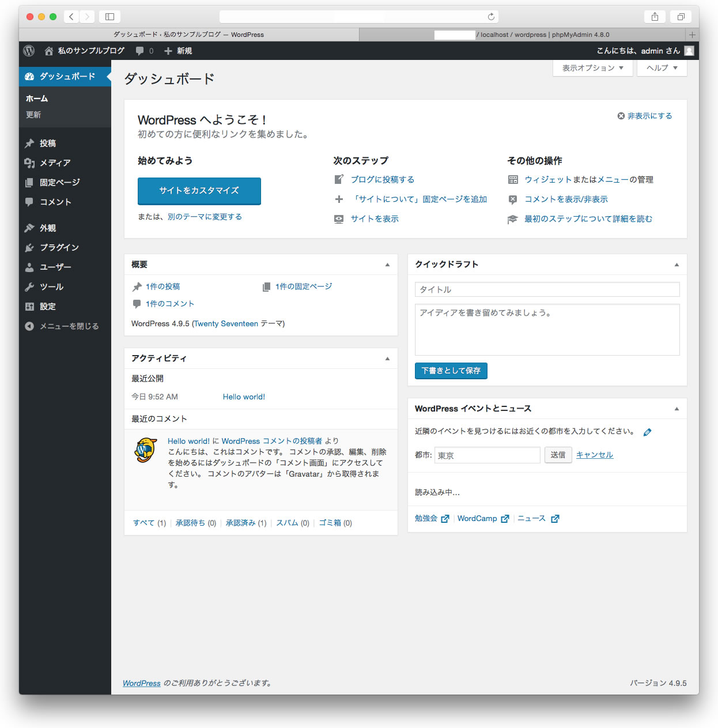The image size is (718, 728).
Task: Collapse the アクティビティ panel
Action: coord(387,359)
